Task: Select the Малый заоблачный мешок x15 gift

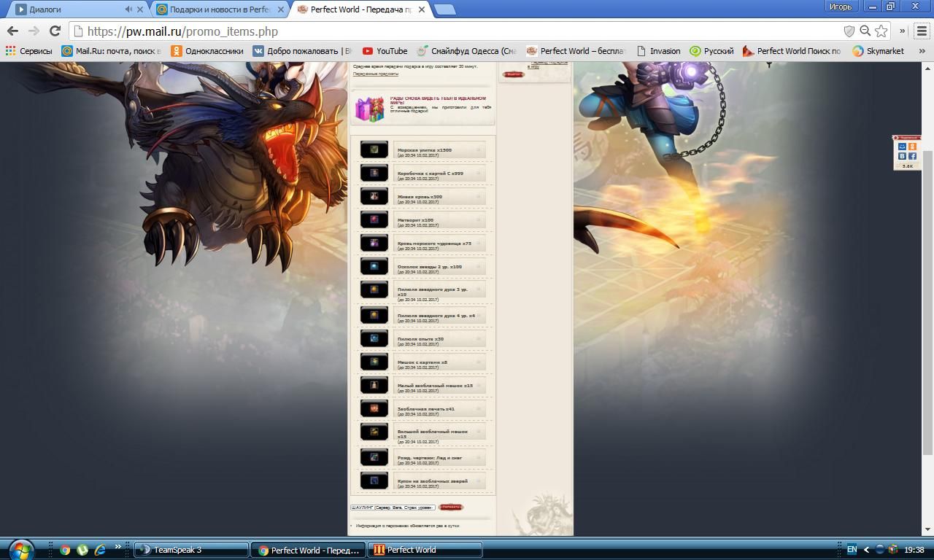Action: click(x=439, y=385)
